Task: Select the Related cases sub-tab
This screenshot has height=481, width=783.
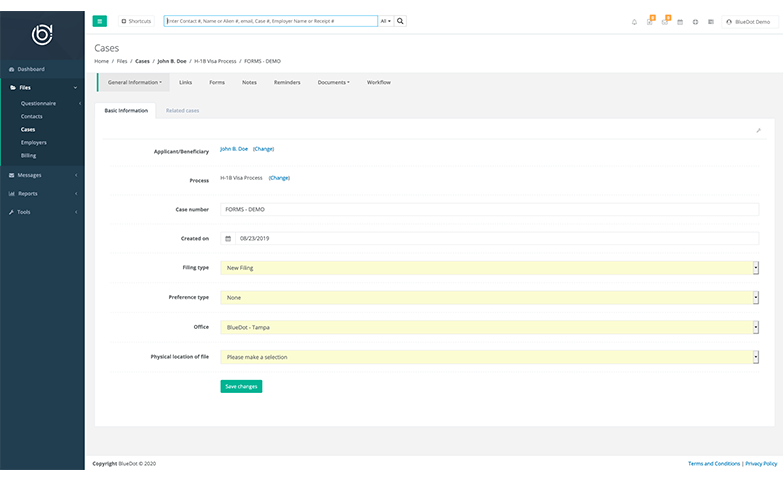Action: pos(182,110)
